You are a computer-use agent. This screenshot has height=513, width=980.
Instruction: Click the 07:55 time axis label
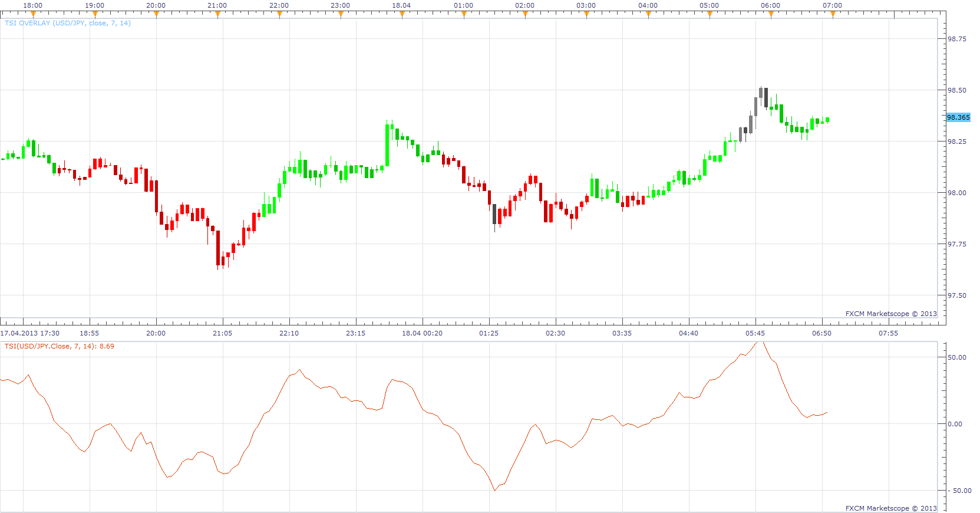coord(889,333)
